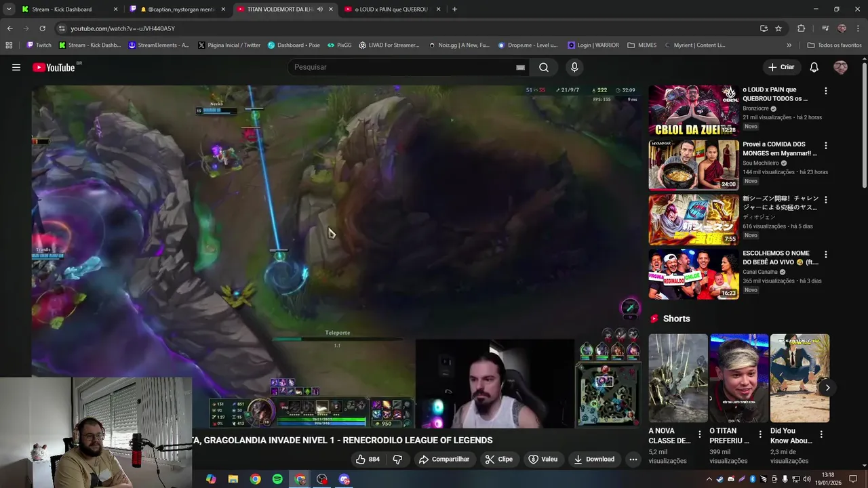868x488 pixels.
Task: Click the Compartilhar share button
Action: click(x=444, y=459)
